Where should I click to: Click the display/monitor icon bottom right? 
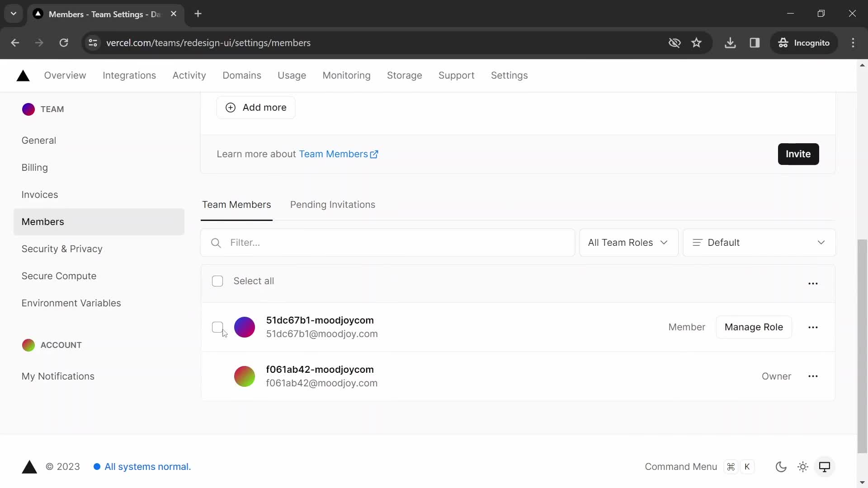point(825,467)
